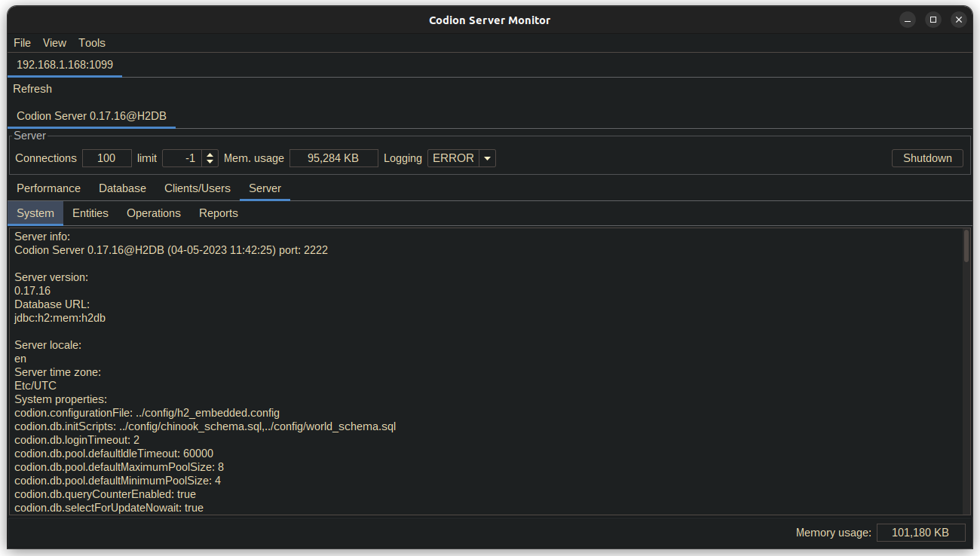Expand the Logging level dropdown
This screenshot has height=556, width=980.
(487, 158)
